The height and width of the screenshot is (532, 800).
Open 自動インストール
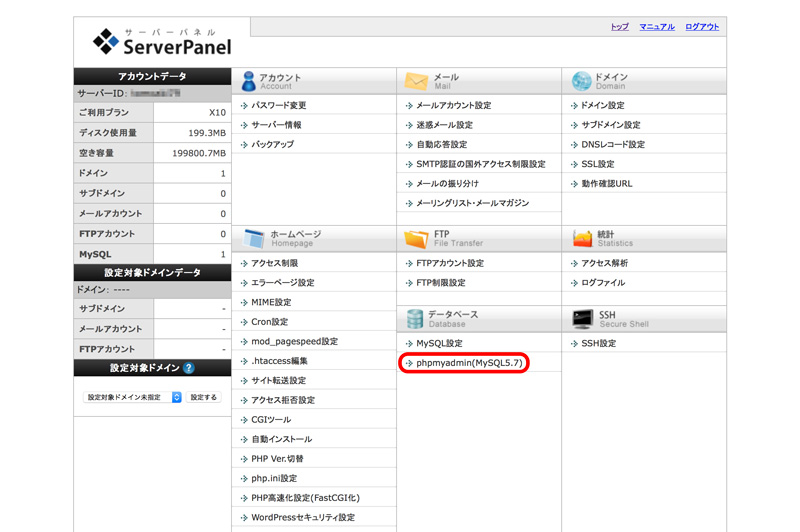[282, 439]
